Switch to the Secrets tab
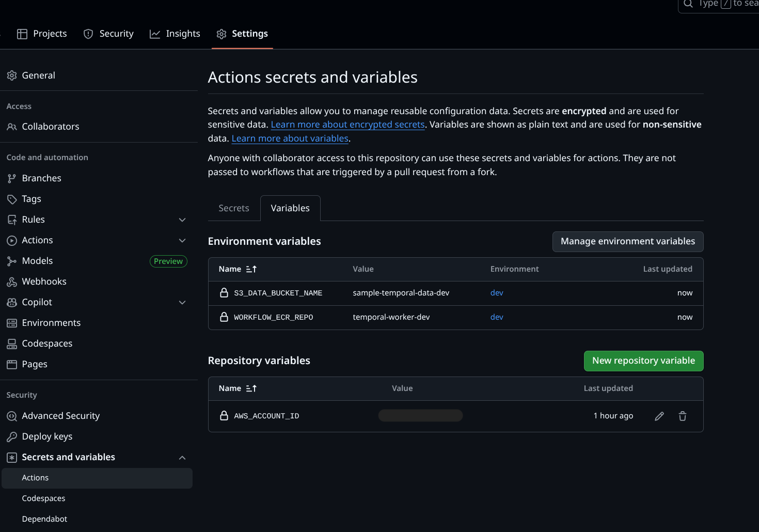 pos(233,208)
